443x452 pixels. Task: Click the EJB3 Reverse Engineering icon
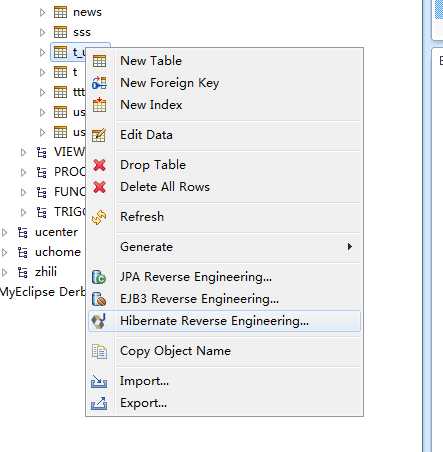point(99,299)
